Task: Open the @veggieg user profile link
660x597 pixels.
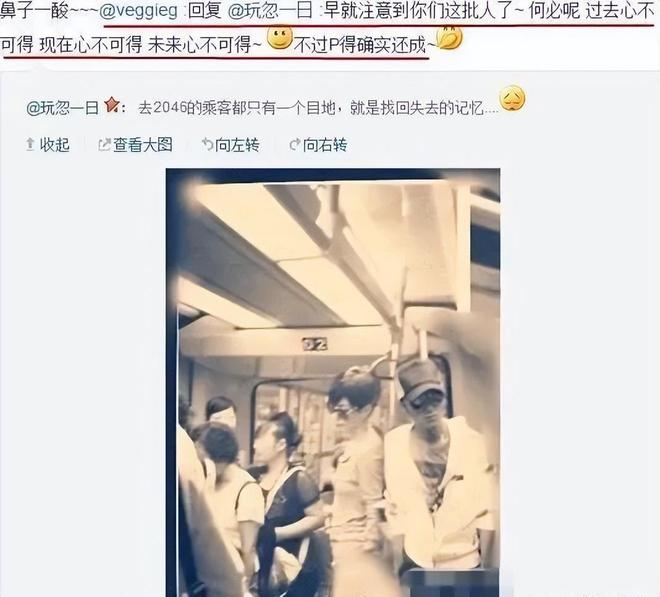Action: point(138,11)
